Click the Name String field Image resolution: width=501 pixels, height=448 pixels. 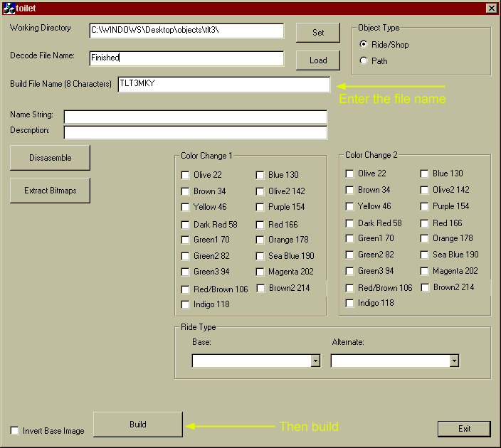click(196, 117)
